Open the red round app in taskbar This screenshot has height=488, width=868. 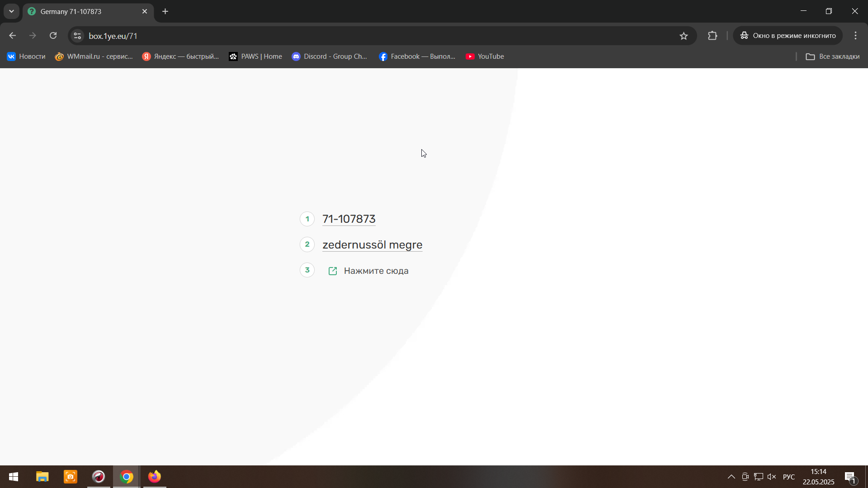click(99, 477)
